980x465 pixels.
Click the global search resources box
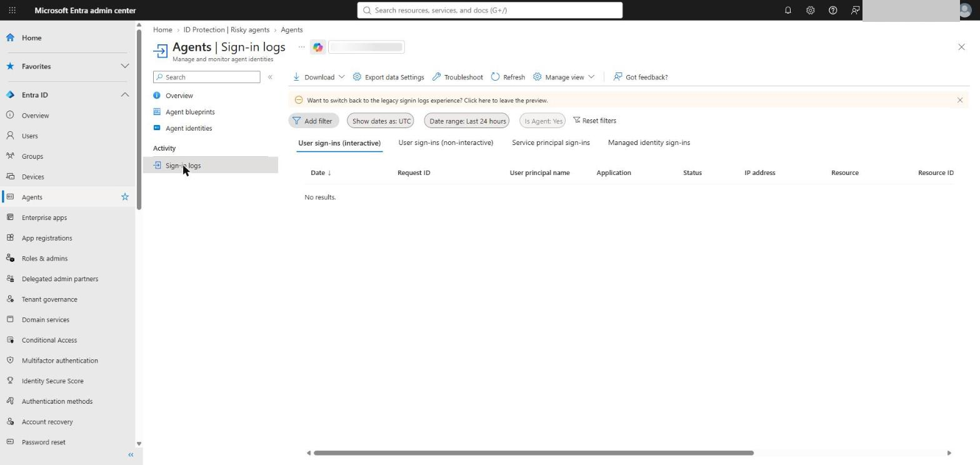489,10
